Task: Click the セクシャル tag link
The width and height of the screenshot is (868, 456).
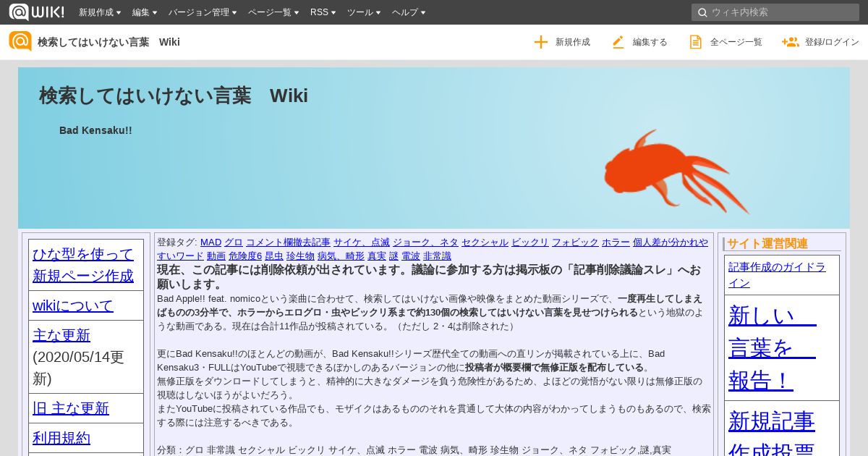Action: tap(485, 242)
